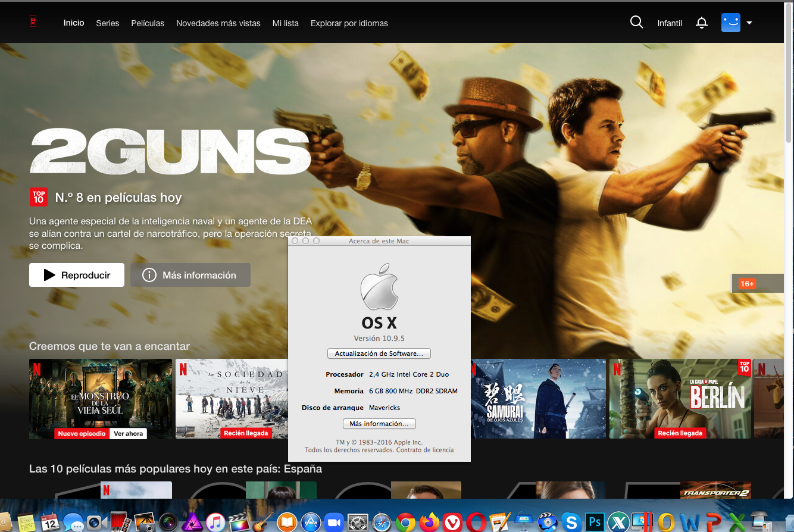Open Samurai de Ojos Azules thumbnail
Viewport: 794px width, 532px height.
tap(539, 399)
